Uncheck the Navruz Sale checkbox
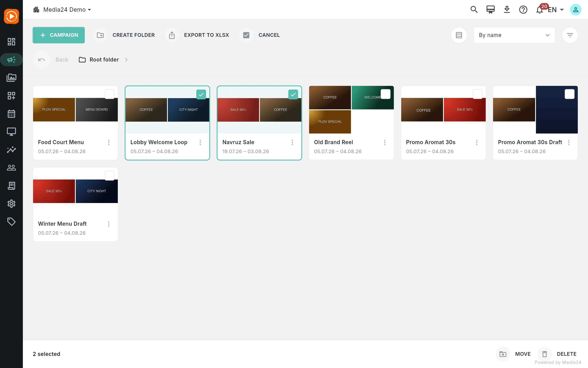This screenshot has height=368, width=588. 293,94
